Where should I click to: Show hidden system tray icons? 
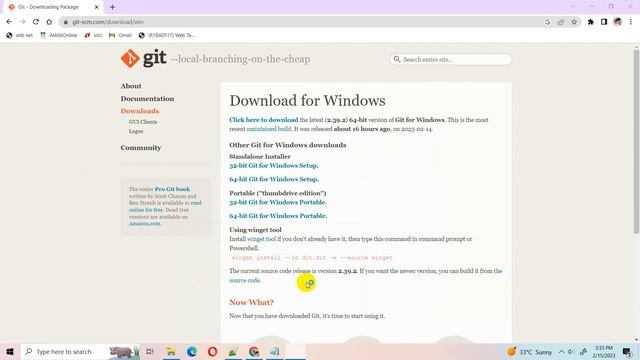pos(561,352)
